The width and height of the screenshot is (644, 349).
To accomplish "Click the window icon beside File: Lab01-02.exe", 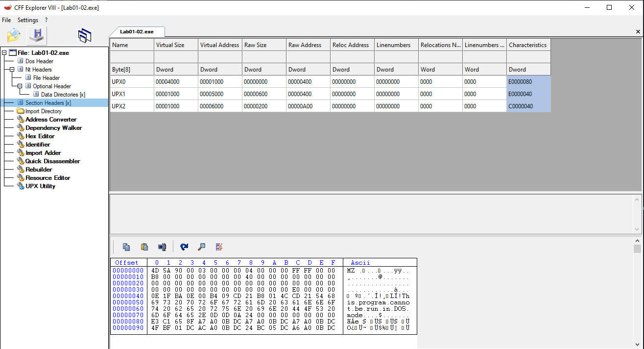I will pos(13,53).
